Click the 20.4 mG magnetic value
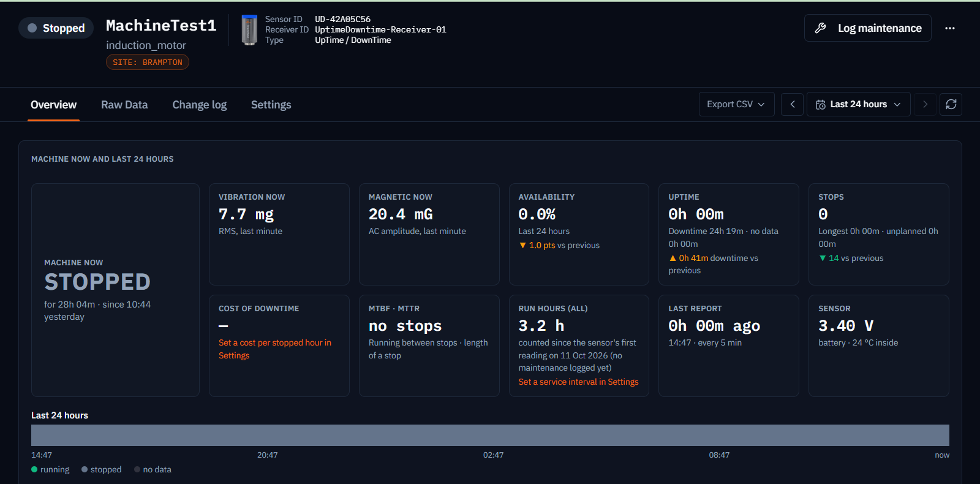Image resolution: width=980 pixels, height=484 pixels. [x=401, y=214]
